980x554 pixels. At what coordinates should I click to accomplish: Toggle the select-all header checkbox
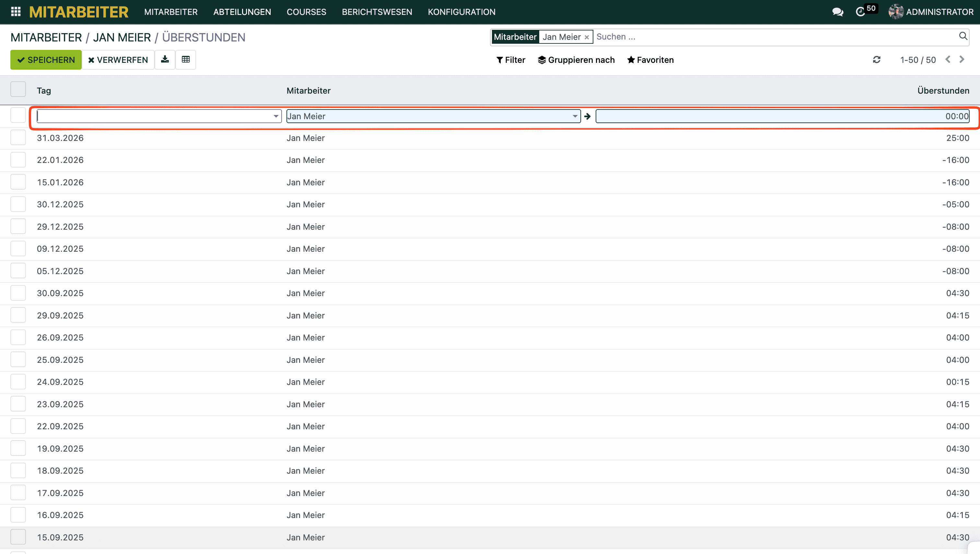pyautogui.click(x=18, y=90)
